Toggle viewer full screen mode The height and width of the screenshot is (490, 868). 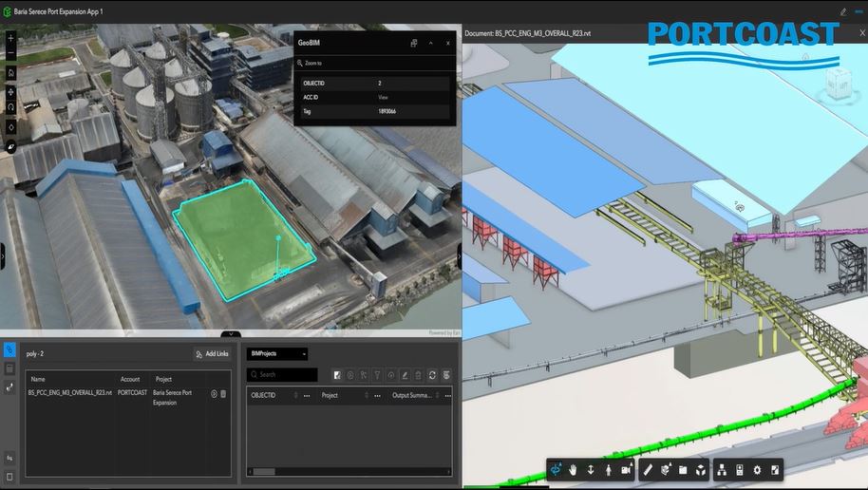tap(775, 470)
